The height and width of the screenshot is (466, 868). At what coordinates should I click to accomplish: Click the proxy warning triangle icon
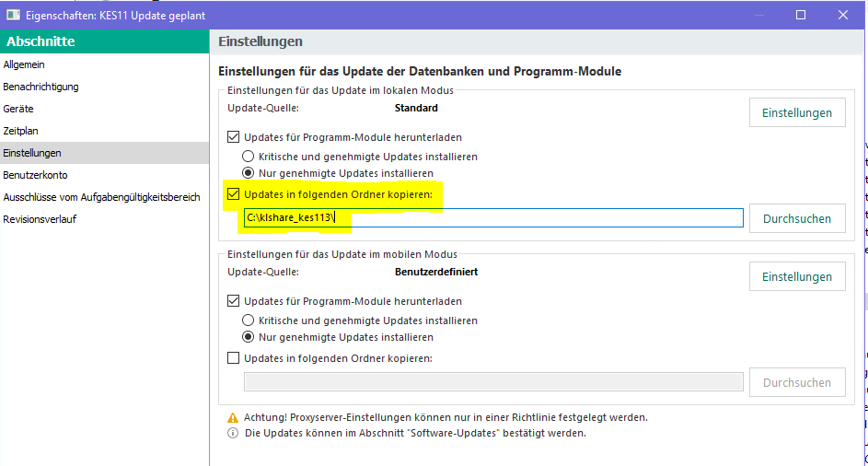coord(234,417)
